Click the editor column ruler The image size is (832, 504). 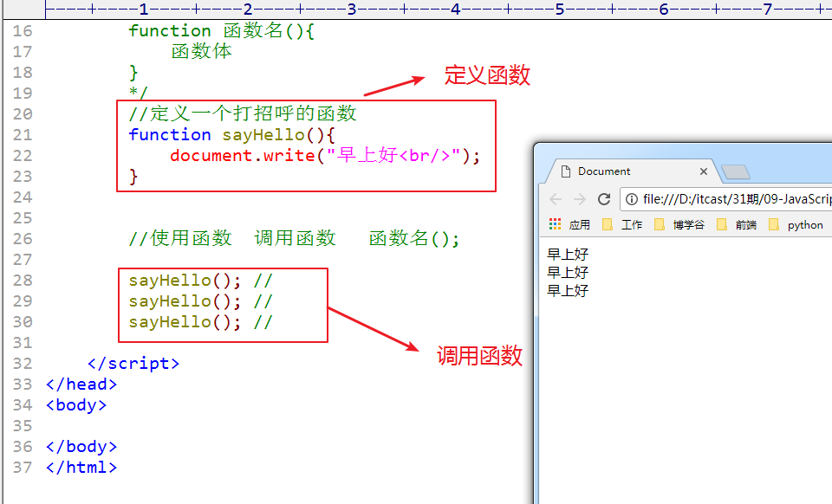click(x=439, y=9)
